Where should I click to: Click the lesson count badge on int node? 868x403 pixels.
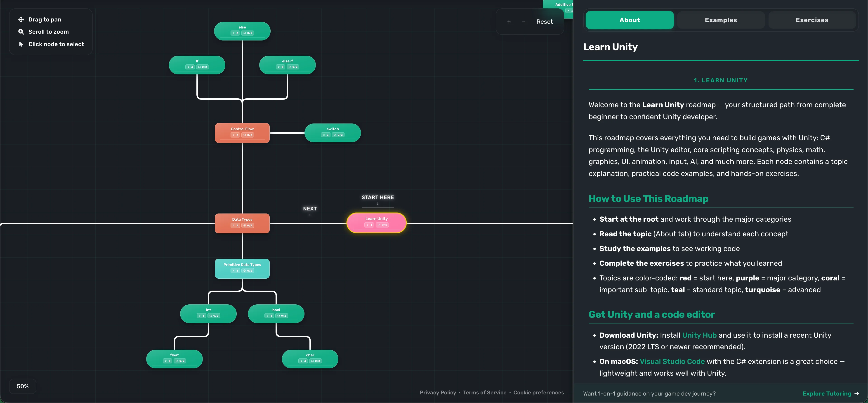click(201, 316)
